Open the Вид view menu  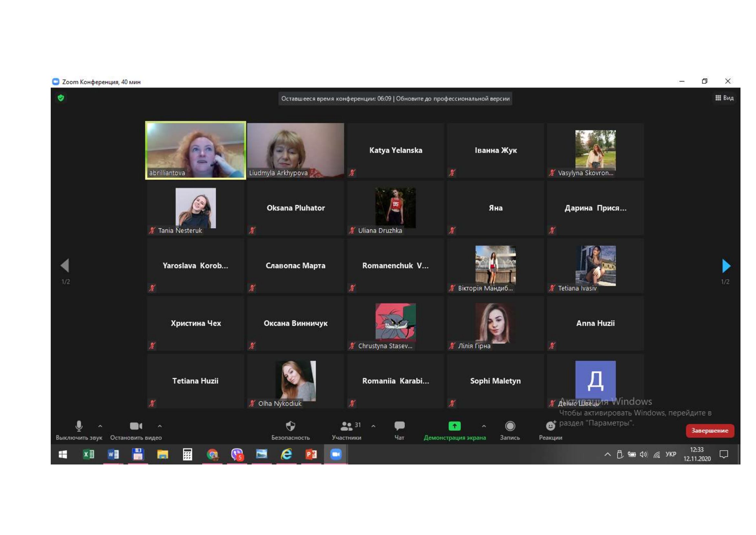(724, 98)
